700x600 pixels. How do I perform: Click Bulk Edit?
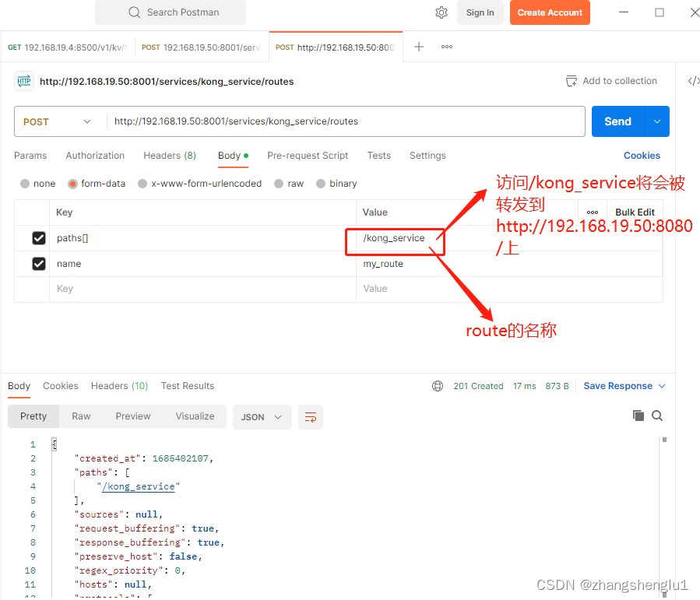tap(635, 212)
